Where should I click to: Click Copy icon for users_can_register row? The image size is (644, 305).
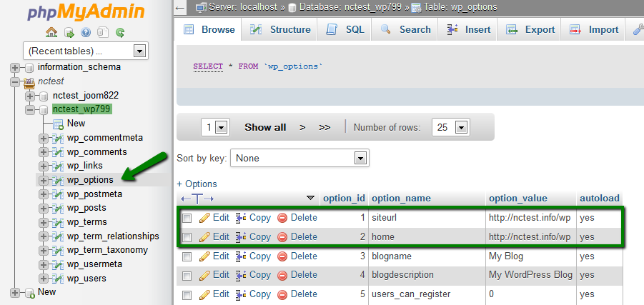click(x=241, y=294)
